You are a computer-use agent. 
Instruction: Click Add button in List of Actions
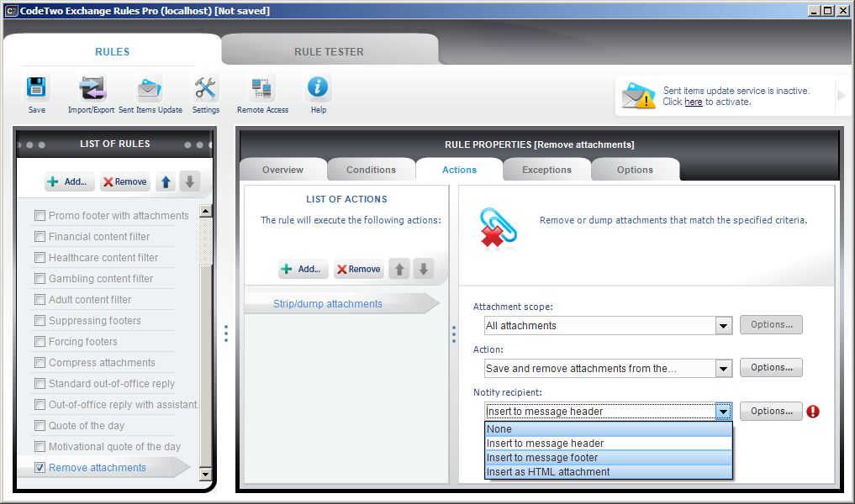click(303, 269)
